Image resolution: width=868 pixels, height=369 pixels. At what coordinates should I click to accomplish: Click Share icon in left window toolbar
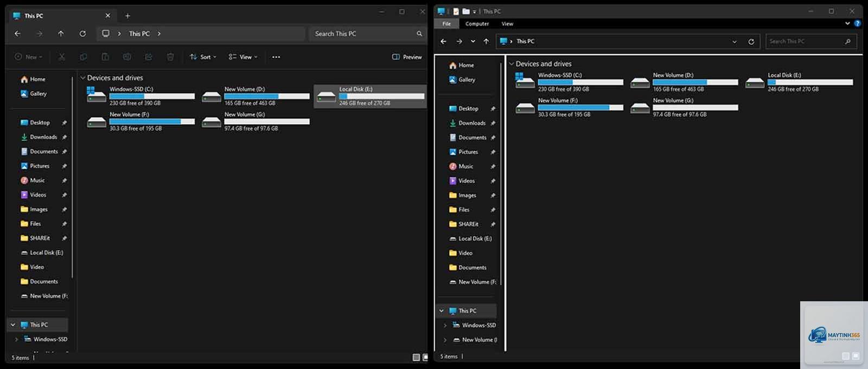tap(149, 57)
